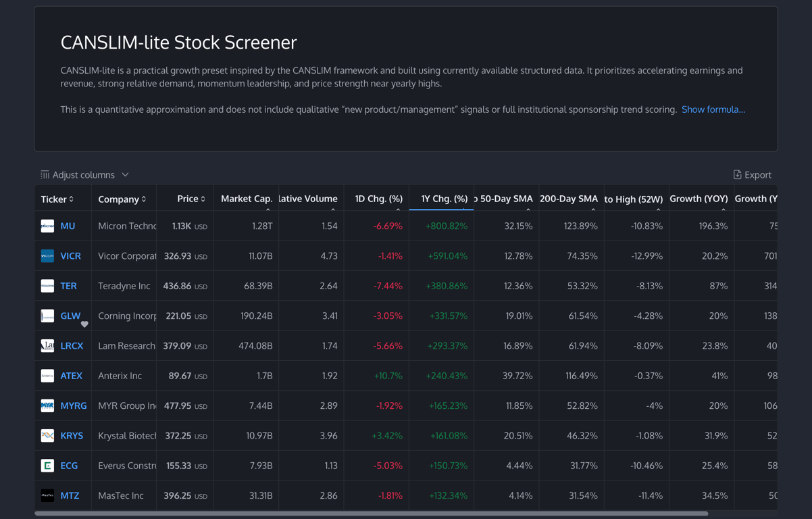Click the Krystal Biotech logo beside KRYS
This screenshot has height=519, width=812.
click(47, 436)
